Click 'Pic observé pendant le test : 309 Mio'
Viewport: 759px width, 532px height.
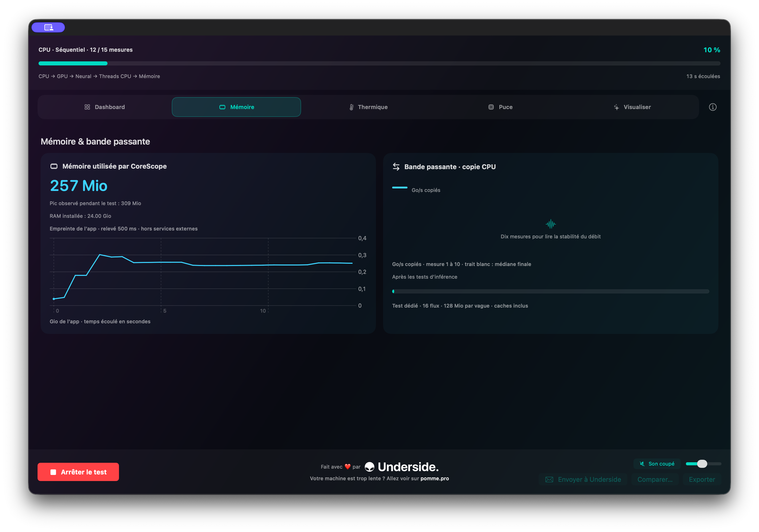[x=95, y=203]
